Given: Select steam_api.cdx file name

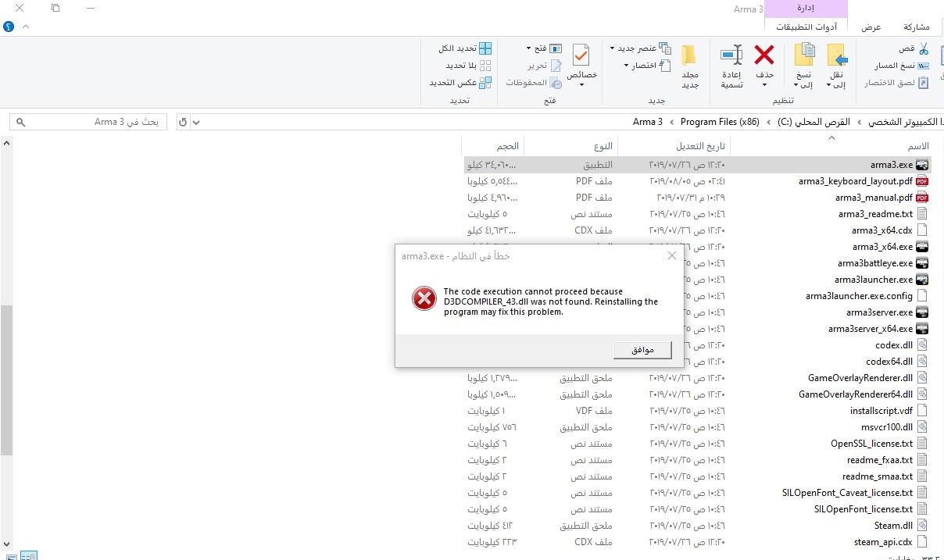Looking at the screenshot, I should [883, 542].
